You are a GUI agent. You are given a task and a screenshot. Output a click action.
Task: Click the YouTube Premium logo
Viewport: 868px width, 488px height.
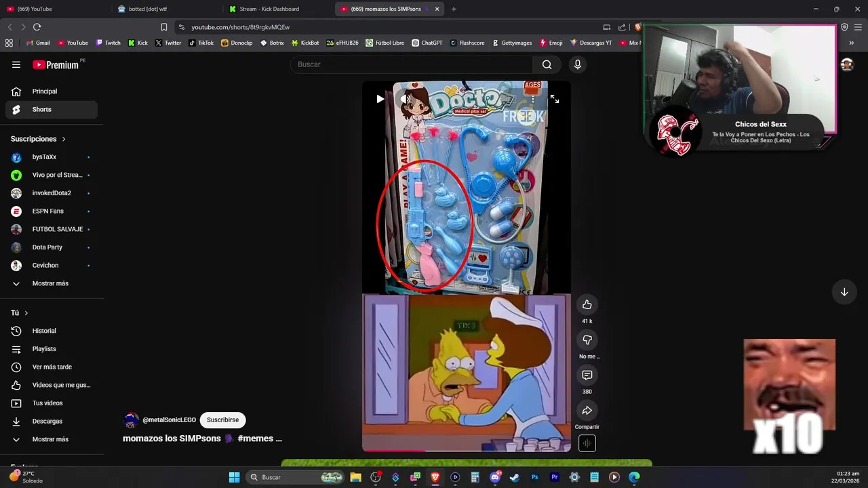pos(56,65)
